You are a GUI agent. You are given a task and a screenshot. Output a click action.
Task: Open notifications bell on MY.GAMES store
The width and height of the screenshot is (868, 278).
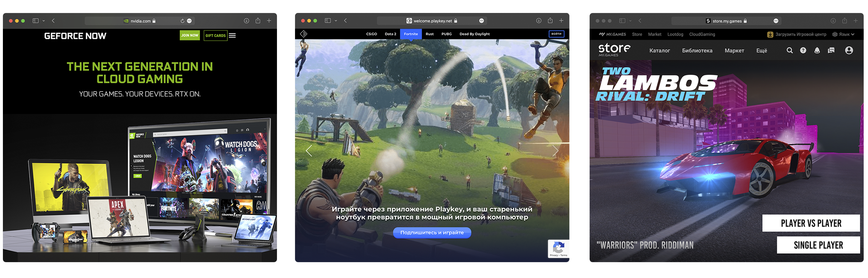(817, 50)
